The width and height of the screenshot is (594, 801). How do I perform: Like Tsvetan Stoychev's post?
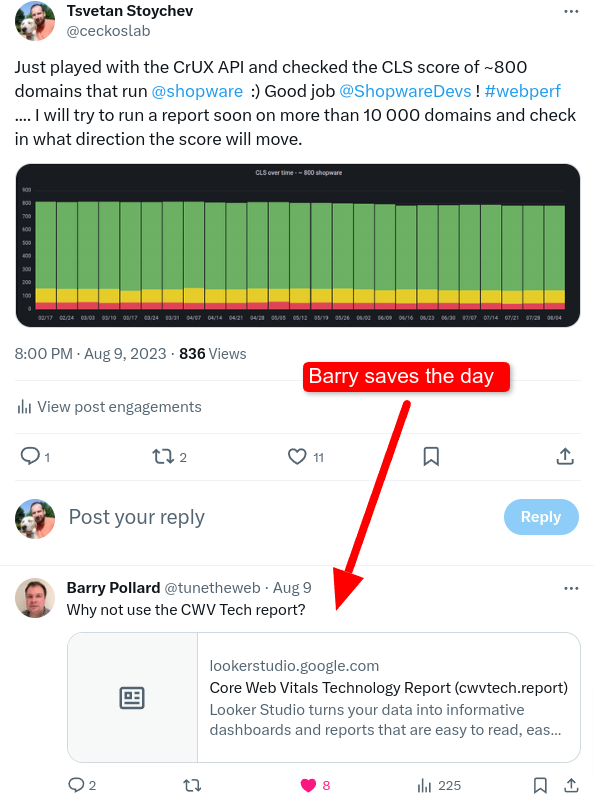point(297,456)
